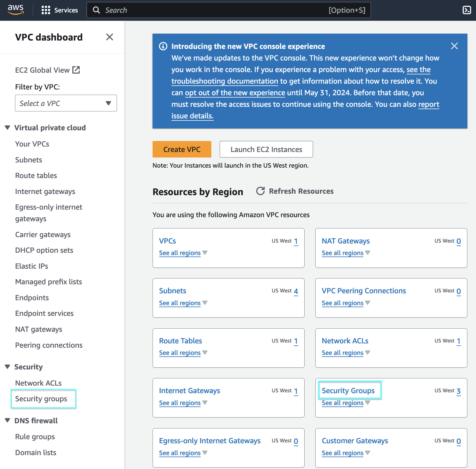476x469 pixels.
Task: Click the Create VPC button
Action: pyautogui.click(x=182, y=149)
